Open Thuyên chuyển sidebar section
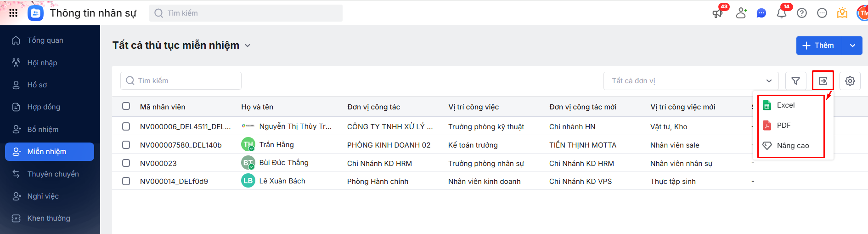The width and height of the screenshot is (868, 234). (53, 174)
